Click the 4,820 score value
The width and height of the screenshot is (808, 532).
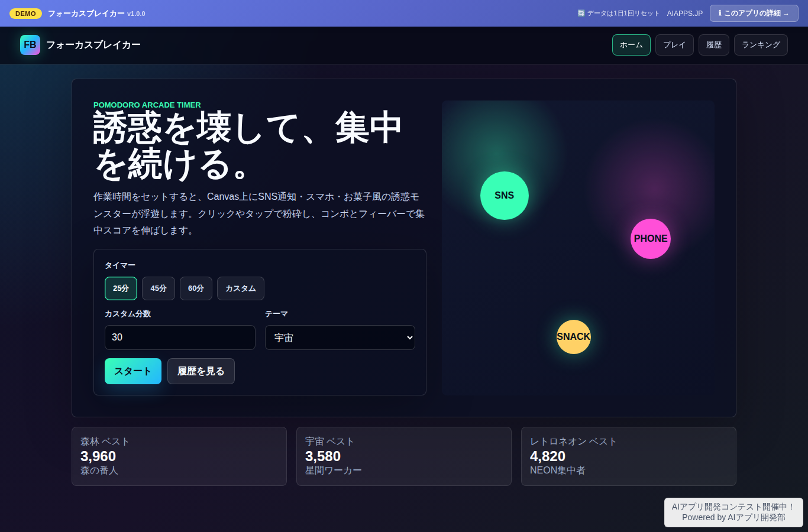point(548,456)
